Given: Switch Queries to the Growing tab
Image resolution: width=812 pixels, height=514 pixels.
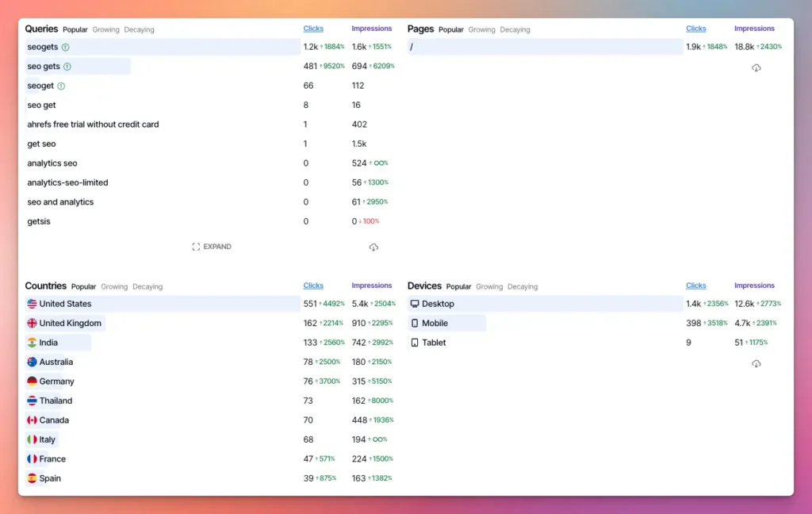Looking at the screenshot, I should [105, 30].
